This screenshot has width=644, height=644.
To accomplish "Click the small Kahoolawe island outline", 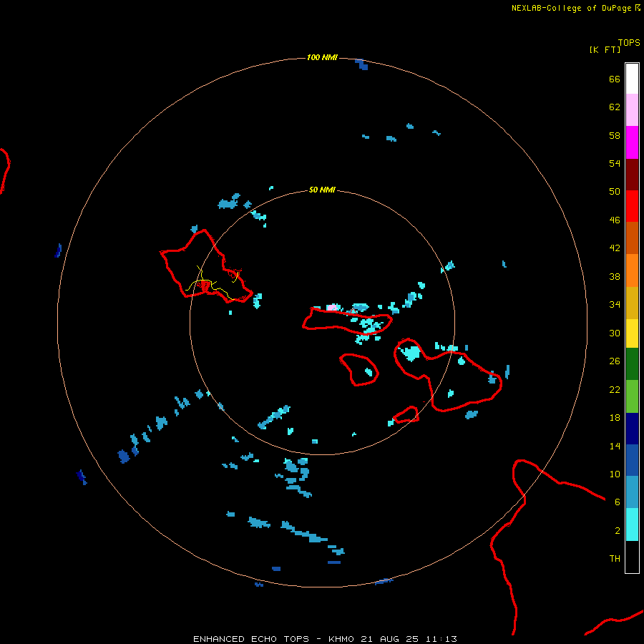I will pyautogui.click(x=406, y=414).
